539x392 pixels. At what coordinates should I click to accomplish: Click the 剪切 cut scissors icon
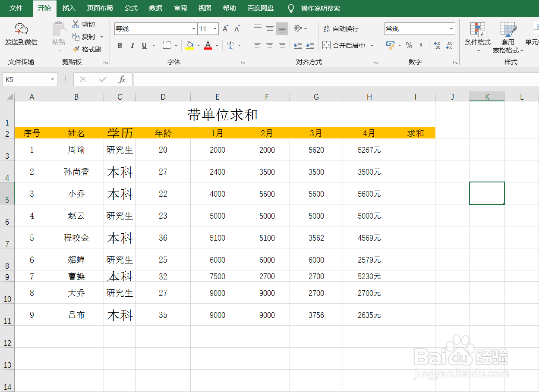click(76, 24)
